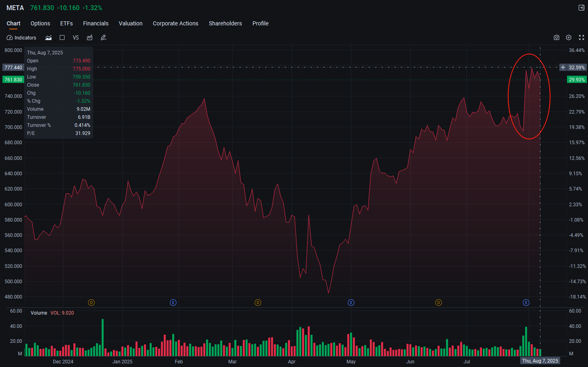Select the Chart tab
This screenshot has height=367, width=588.
pos(13,23)
